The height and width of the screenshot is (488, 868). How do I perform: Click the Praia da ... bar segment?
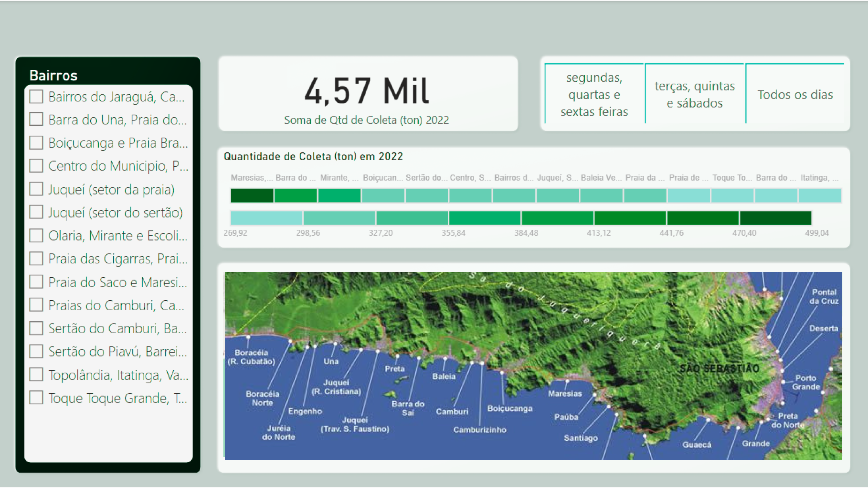click(645, 196)
